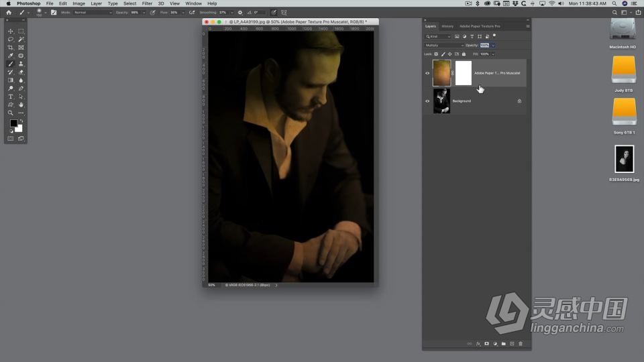Screen dimensions: 644x362
Task: Select the Frame tool
Action: click(21, 48)
